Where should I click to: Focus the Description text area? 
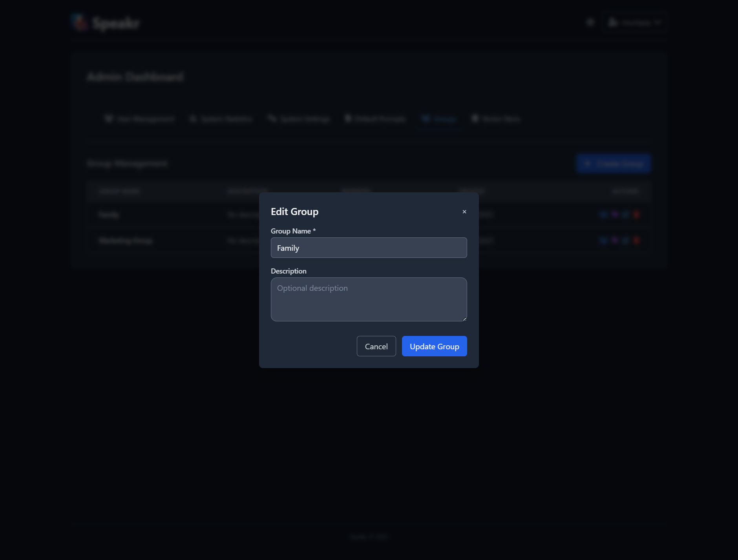[x=369, y=299]
